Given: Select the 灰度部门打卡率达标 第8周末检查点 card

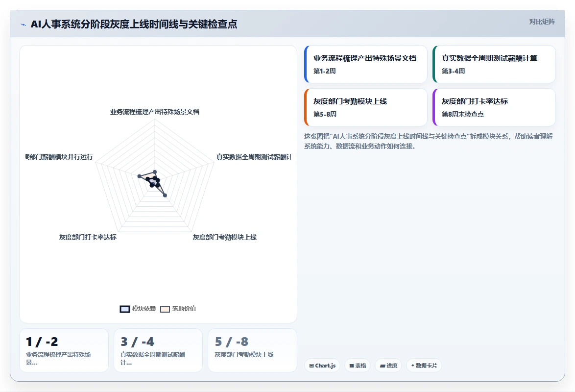Looking at the screenshot, I should [494, 107].
